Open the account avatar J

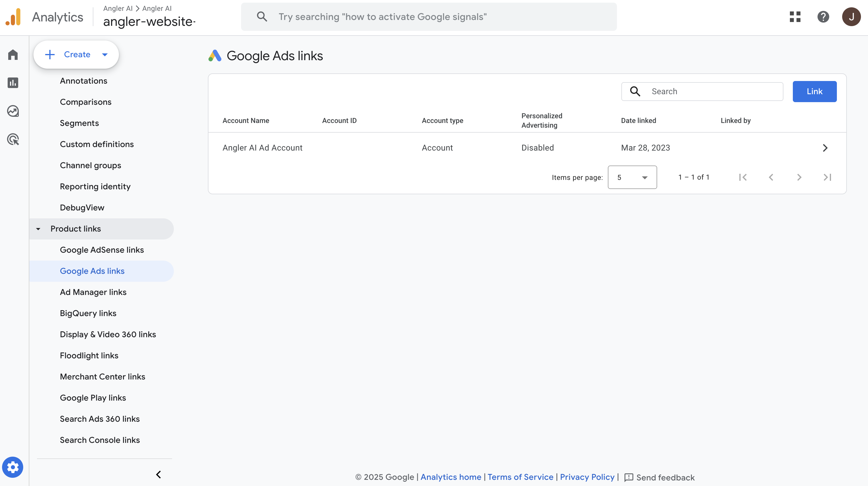click(852, 17)
